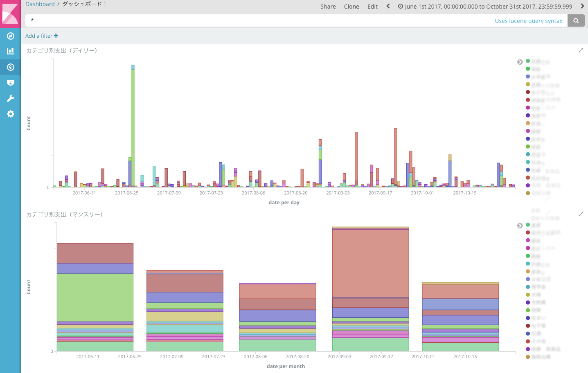
Task: Step time range backward with left chevron
Action: [x=388, y=6]
